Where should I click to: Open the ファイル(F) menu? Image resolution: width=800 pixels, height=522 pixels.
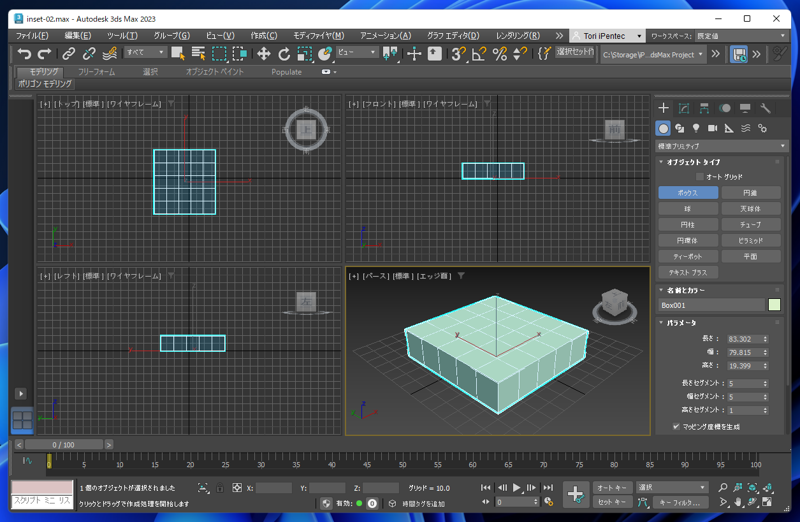[32, 36]
